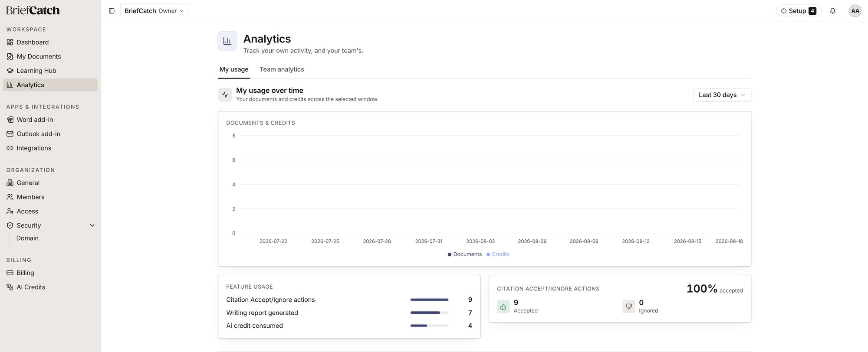Open the Learning Hub page
Viewport: 868px width, 352px height.
(50, 71)
